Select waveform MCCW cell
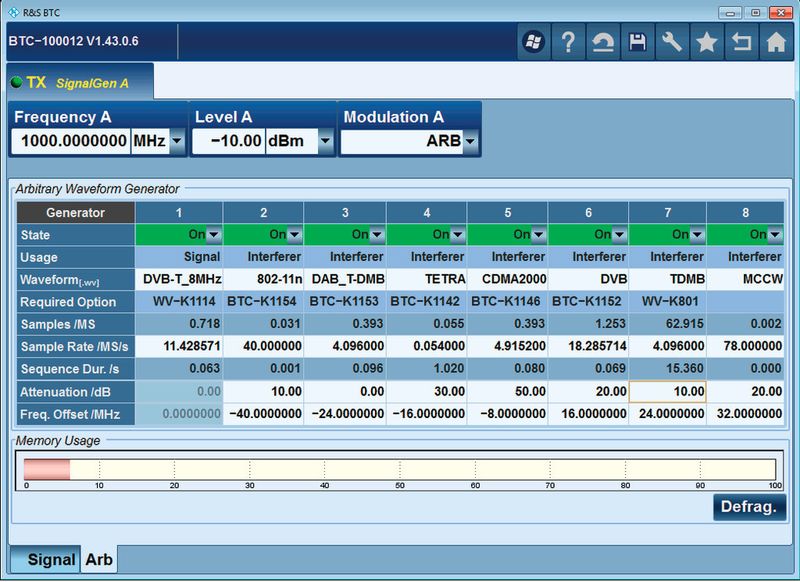 pos(745,279)
